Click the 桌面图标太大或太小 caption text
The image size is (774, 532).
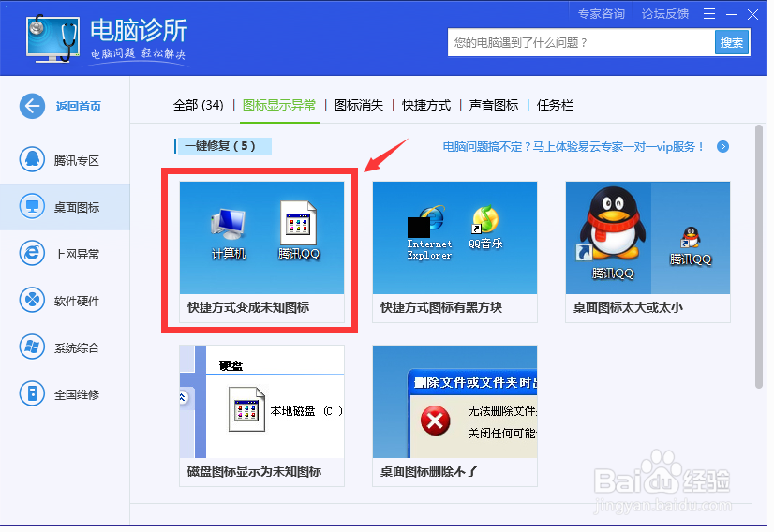[628, 307]
